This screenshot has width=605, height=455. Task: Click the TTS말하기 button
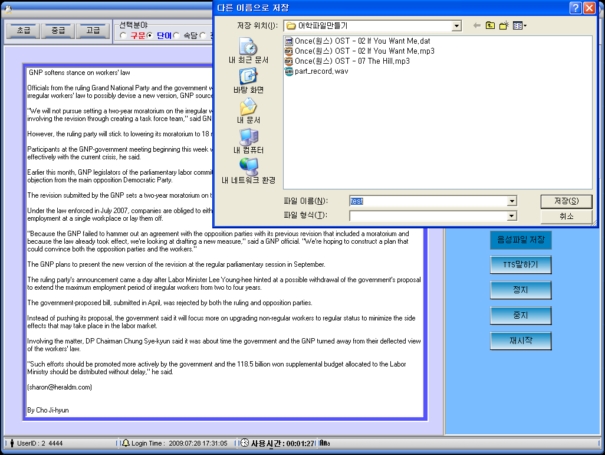[521, 265]
